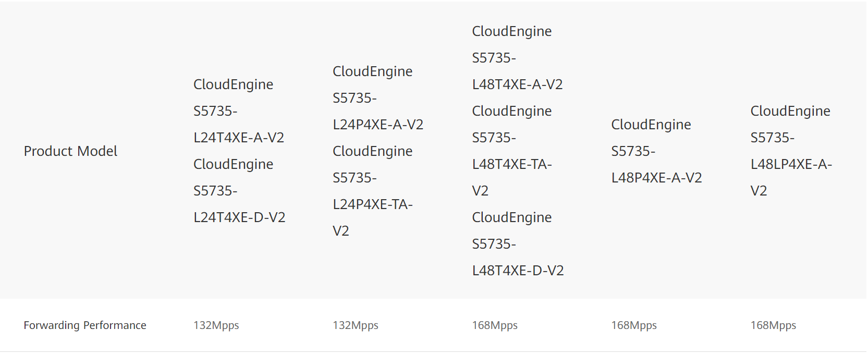Viewport: 868px width, 354px height.
Task: Click the L48P4XE-A-V2 model name
Action: coord(656,178)
